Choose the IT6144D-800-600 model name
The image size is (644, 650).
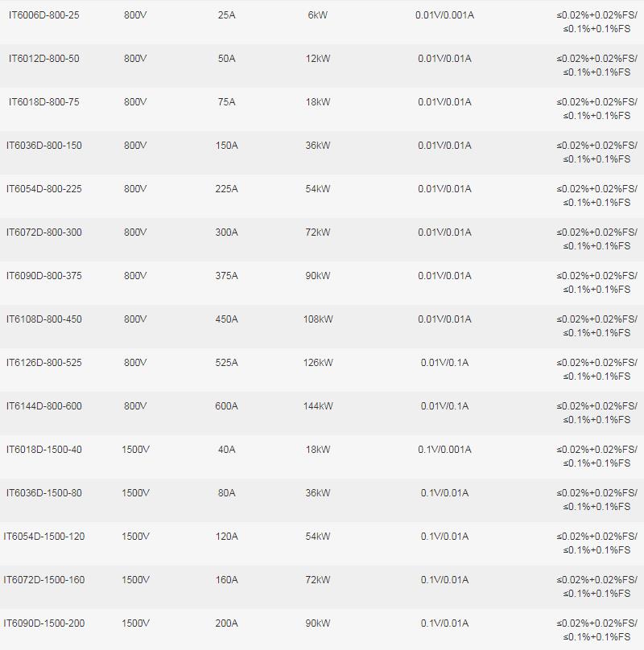pyautogui.click(x=44, y=406)
